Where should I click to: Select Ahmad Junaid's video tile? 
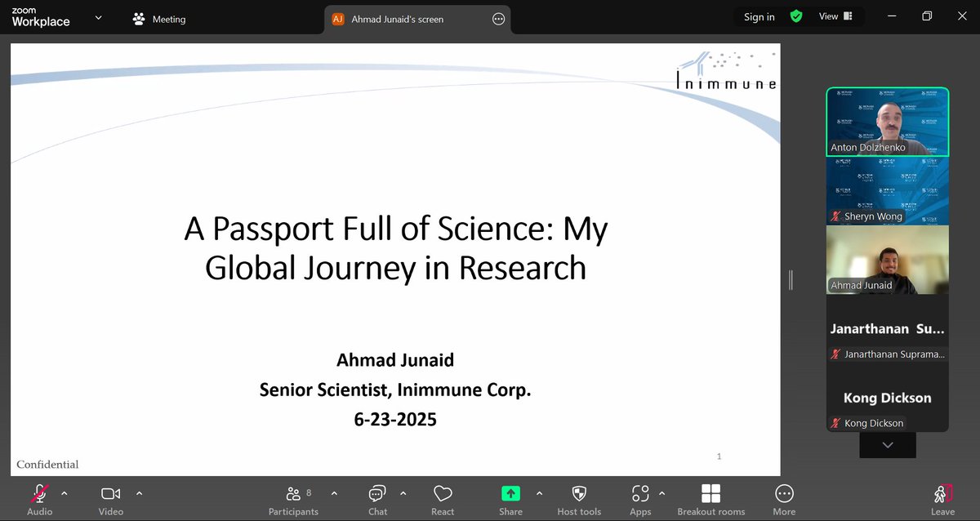(888, 260)
